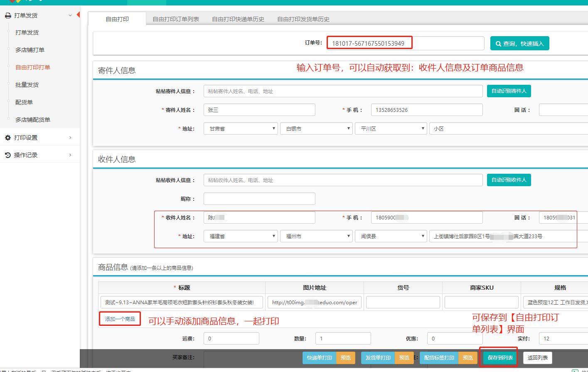Click the 粘帖收件人信息 input field
The image size is (588, 372).
[343, 180]
